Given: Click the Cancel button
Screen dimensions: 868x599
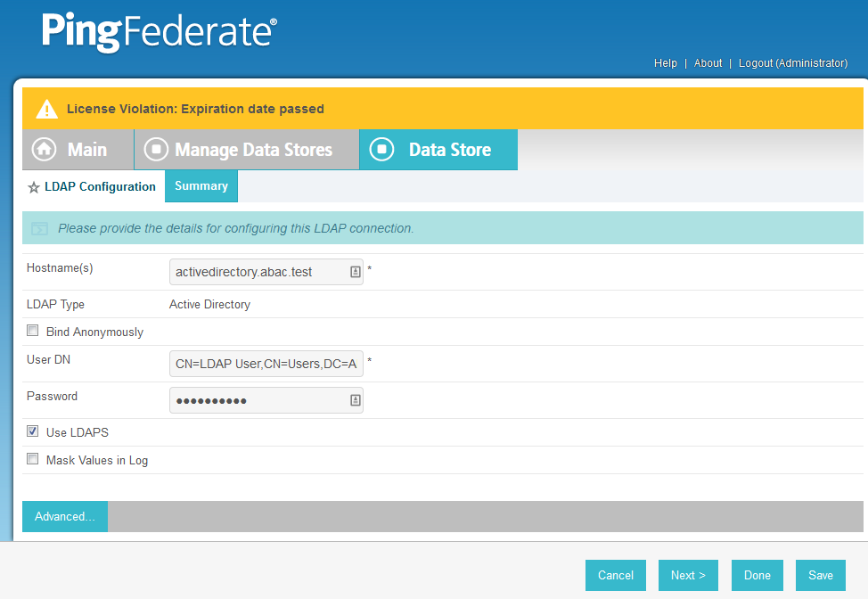Looking at the screenshot, I should (616, 575).
